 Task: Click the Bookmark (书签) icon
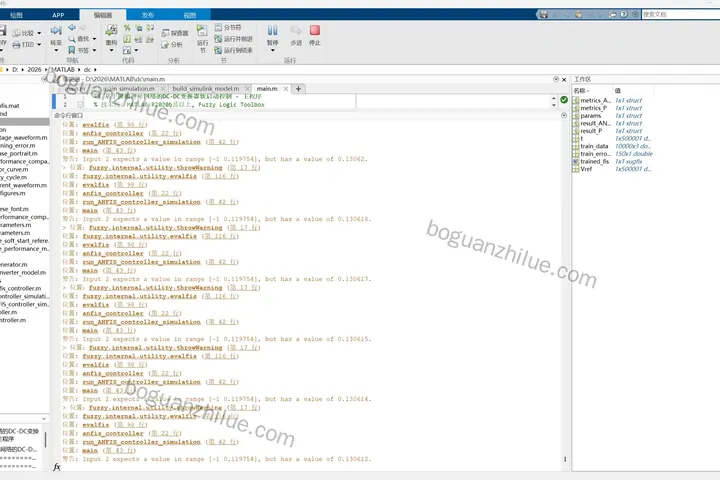tap(72, 50)
